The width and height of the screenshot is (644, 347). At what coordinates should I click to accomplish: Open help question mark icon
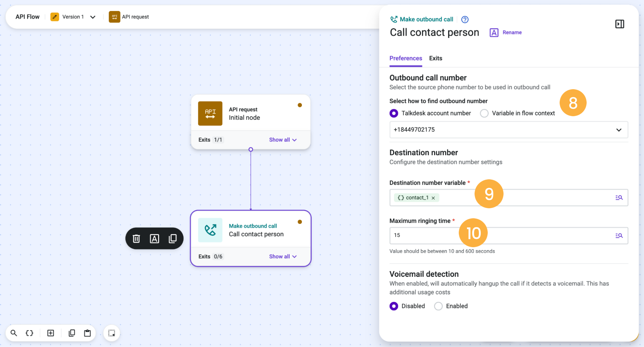tap(465, 19)
